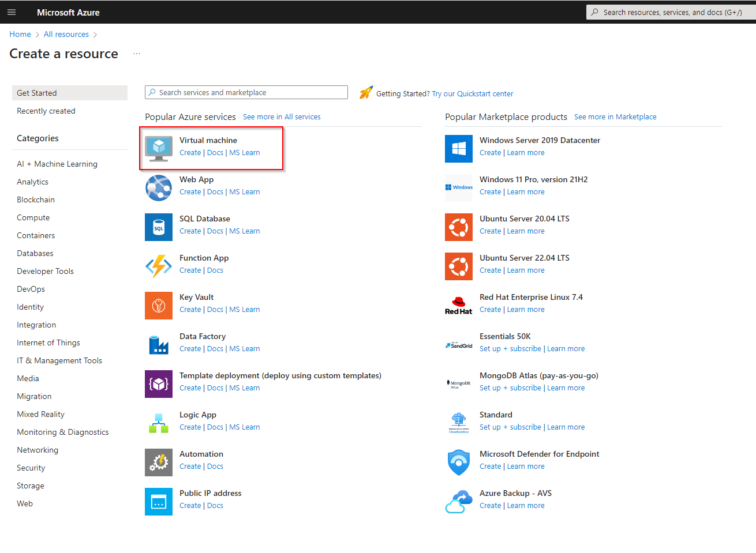Click See more in Marketplace
756x553 pixels.
(x=615, y=116)
